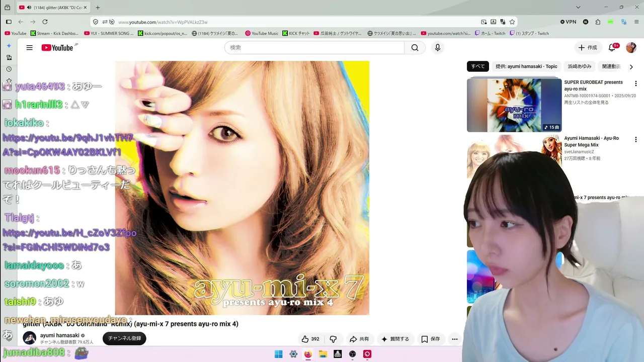
Task: Click the YouTube search magnifier button
Action: (x=415, y=48)
